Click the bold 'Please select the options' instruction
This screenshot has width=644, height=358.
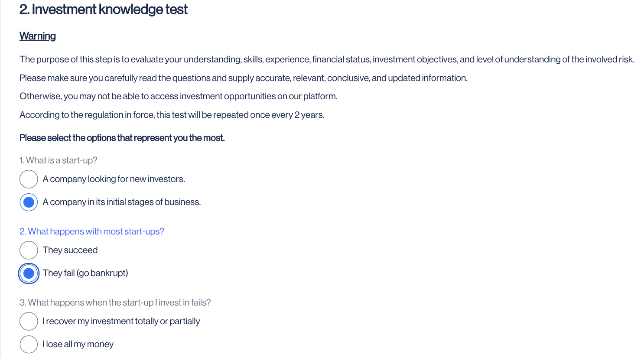click(122, 138)
